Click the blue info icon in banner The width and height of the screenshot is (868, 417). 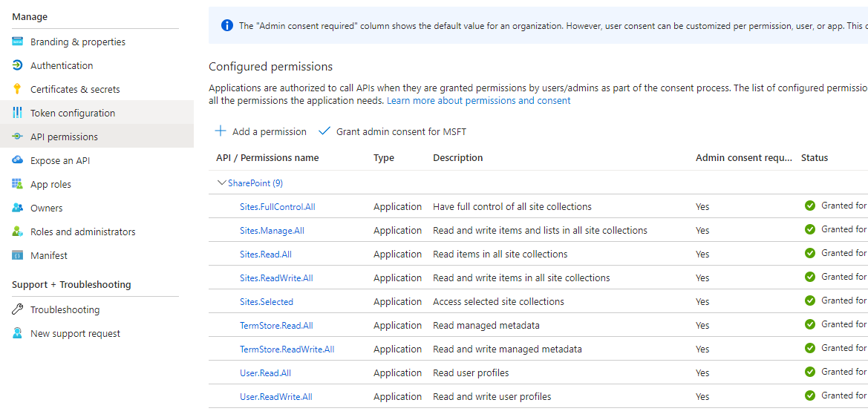227,25
